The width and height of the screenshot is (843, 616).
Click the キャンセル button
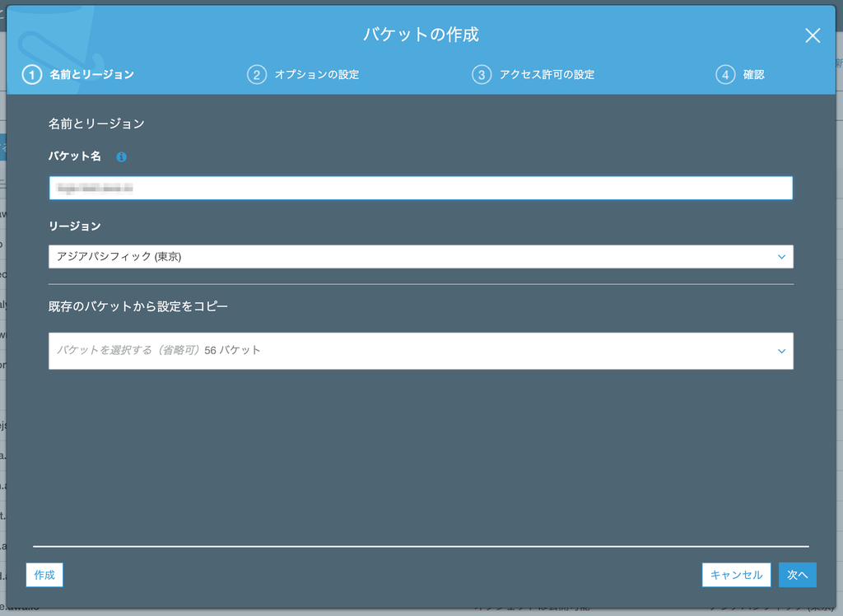point(736,575)
